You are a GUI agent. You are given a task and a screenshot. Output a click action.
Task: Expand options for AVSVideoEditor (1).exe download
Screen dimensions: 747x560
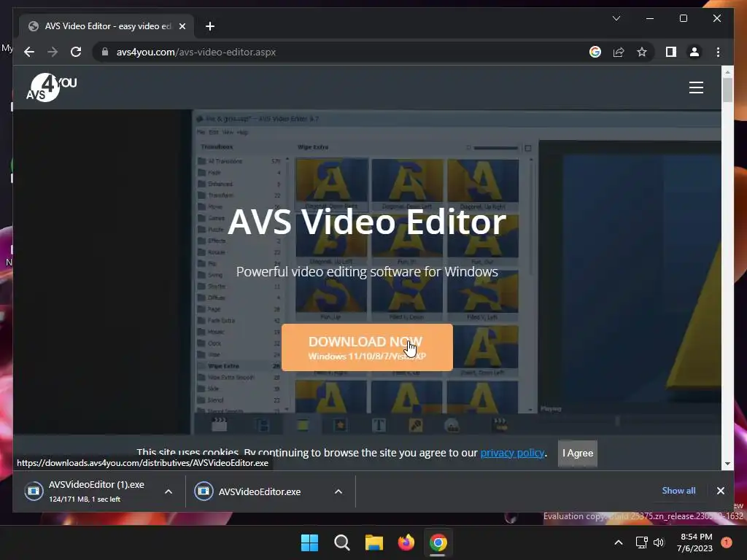(169, 491)
